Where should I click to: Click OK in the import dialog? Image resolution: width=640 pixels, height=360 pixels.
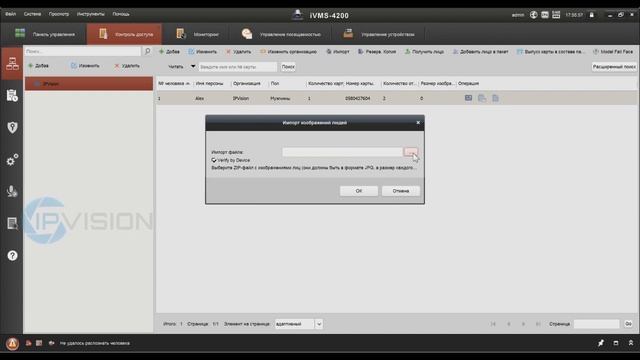coord(358,191)
